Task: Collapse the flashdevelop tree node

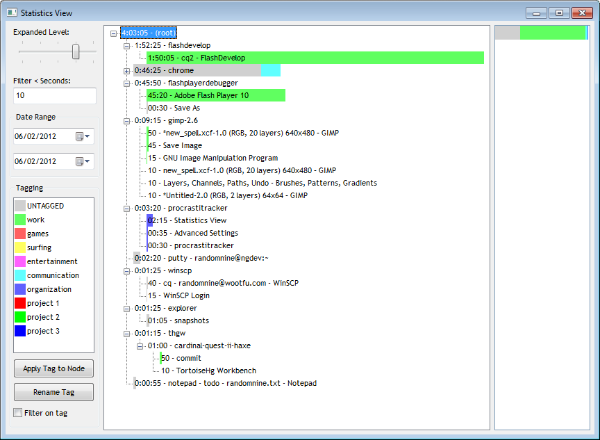Action: point(127,46)
